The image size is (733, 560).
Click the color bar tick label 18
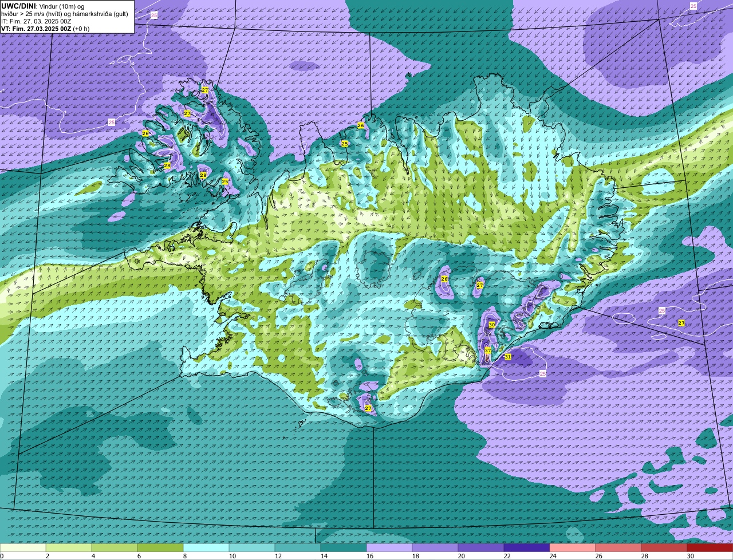point(416,556)
